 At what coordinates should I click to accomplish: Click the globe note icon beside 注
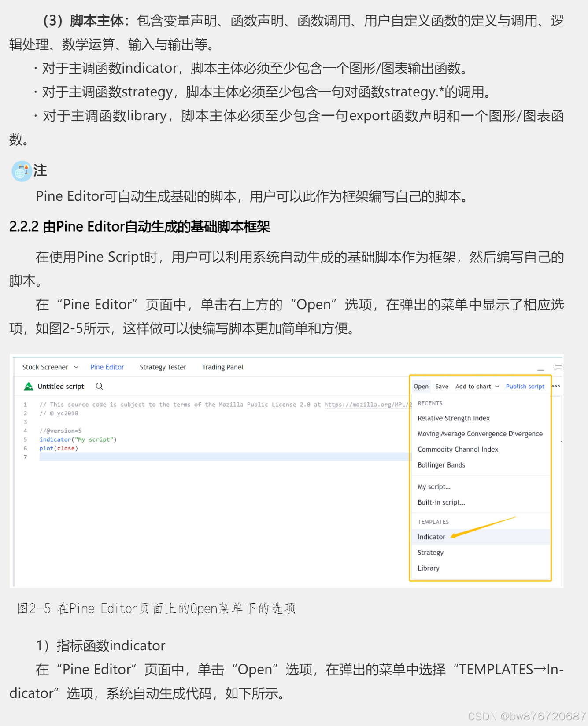click(21, 171)
